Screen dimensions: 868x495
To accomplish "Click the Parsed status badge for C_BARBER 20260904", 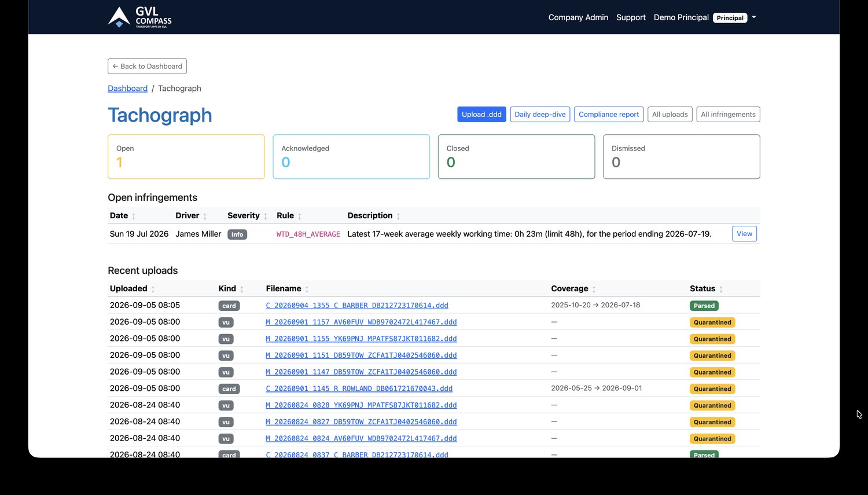I will [x=704, y=306].
